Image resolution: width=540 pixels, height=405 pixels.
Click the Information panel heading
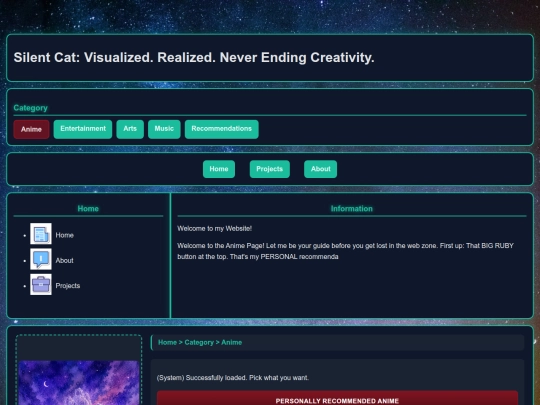tap(352, 209)
